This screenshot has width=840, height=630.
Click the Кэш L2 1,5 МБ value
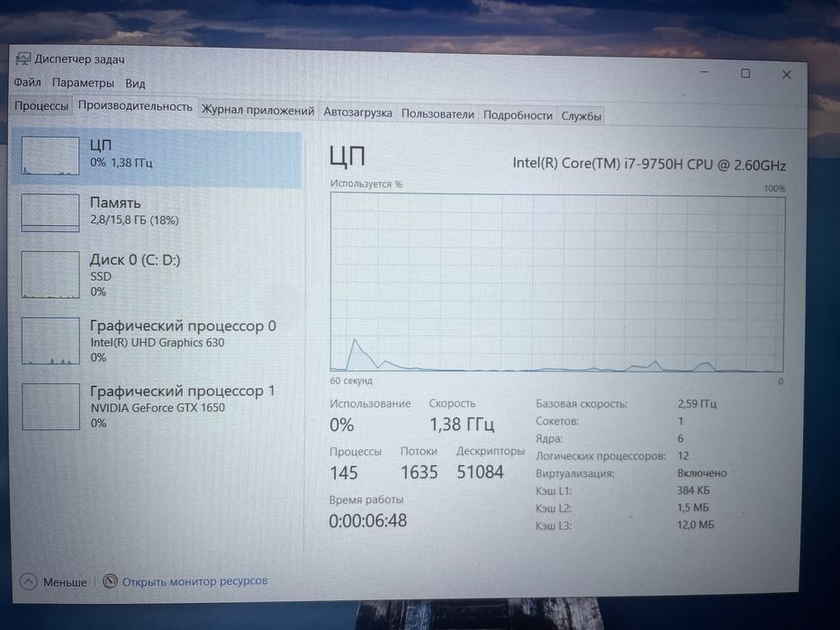coord(692,508)
